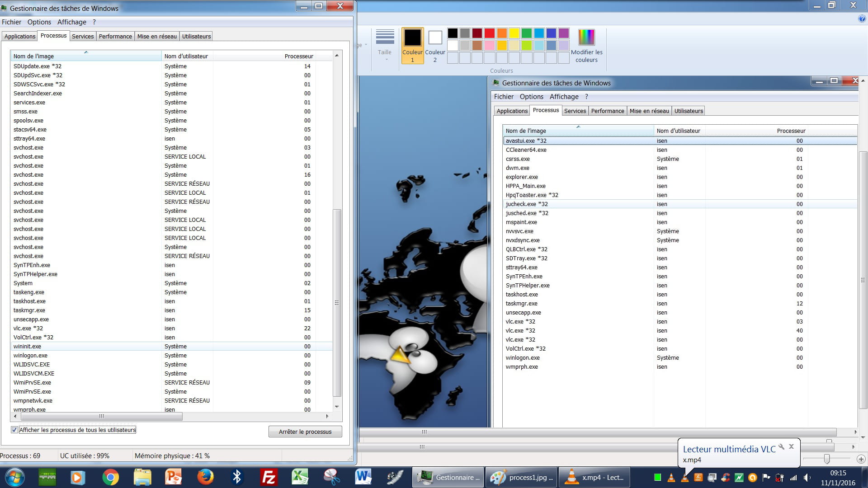The height and width of the screenshot is (488, 868).
Task: Select Couleur 2 in Paint
Action: [x=435, y=46]
